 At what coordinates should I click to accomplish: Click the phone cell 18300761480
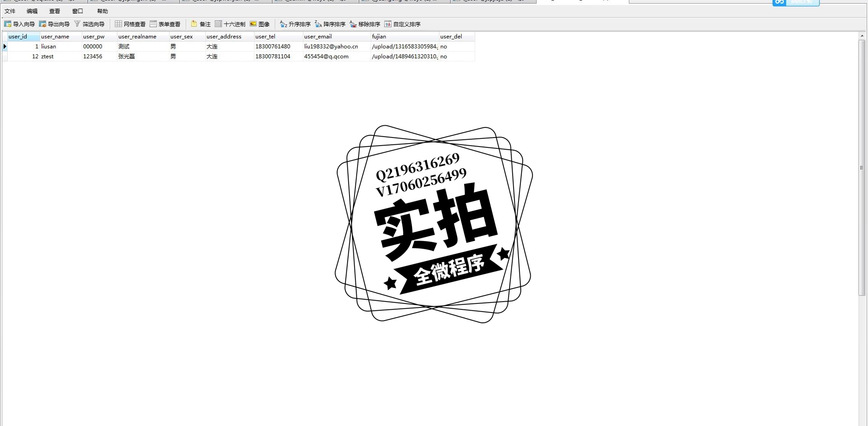coord(278,47)
